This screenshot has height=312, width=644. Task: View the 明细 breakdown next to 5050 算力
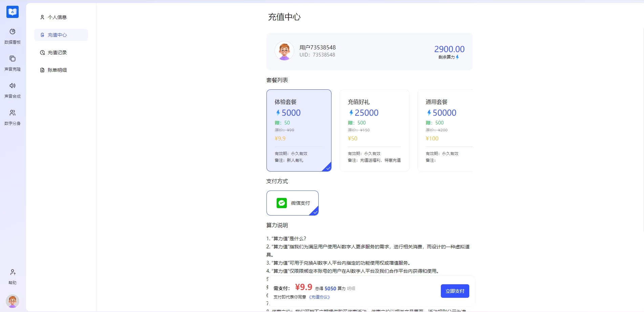tap(351, 288)
